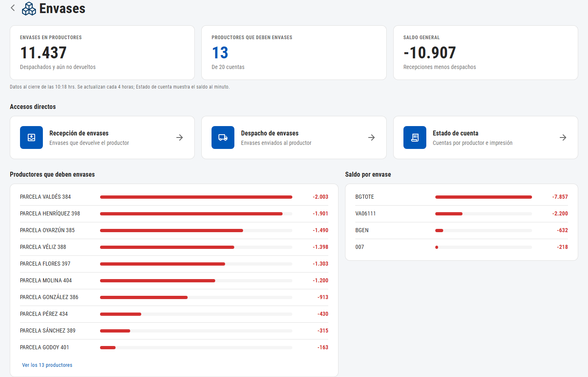Click the Despachados y aún no devueltos caption
The width and height of the screenshot is (588, 377).
(58, 67)
